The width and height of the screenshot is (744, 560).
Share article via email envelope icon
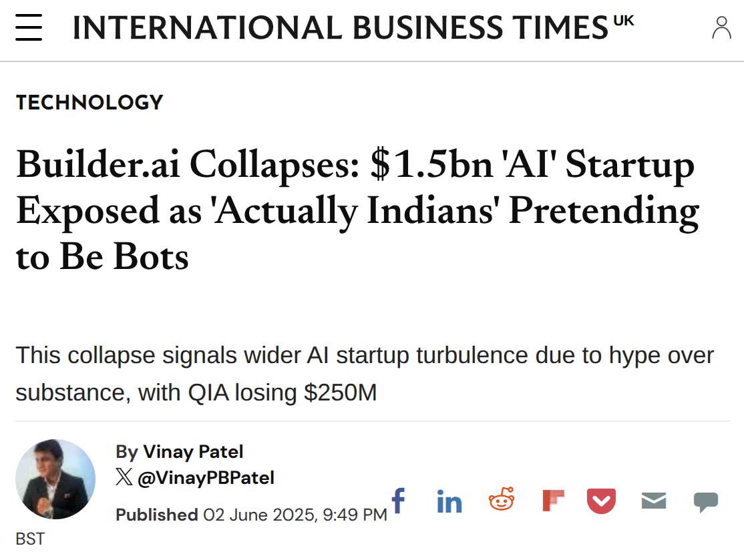pyautogui.click(x=653, y=501)
